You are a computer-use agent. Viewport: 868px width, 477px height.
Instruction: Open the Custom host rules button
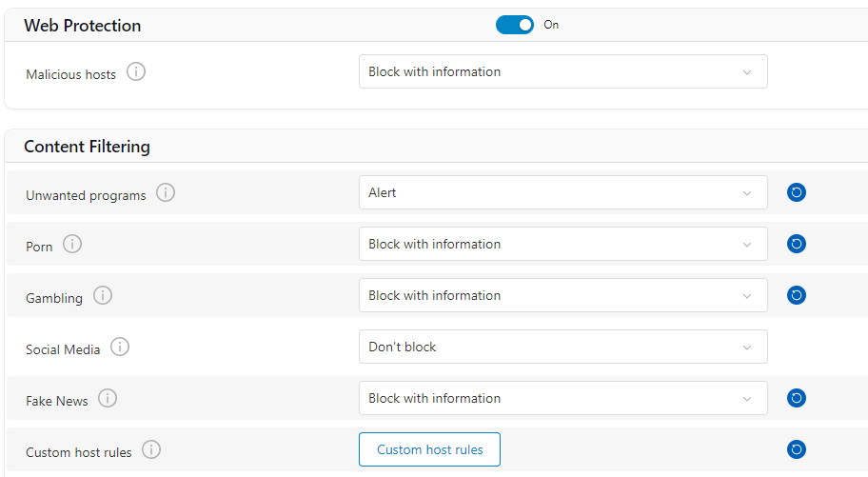[x=429, y=449]
